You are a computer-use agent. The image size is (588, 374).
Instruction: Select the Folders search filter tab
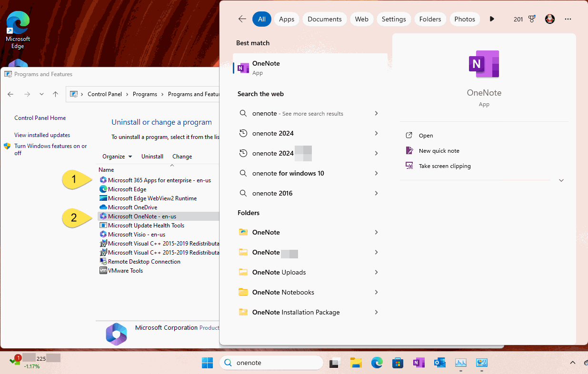tap(430, 19)
